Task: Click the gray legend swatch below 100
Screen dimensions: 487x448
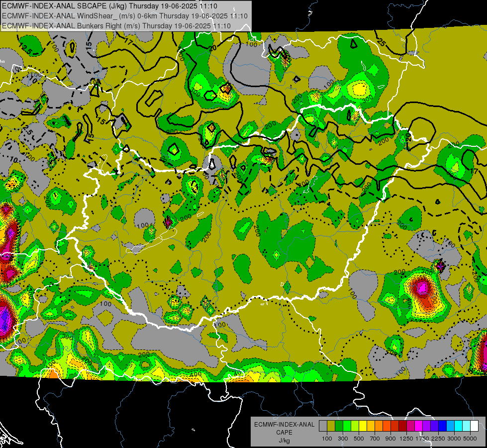Action: pos(323,426)
